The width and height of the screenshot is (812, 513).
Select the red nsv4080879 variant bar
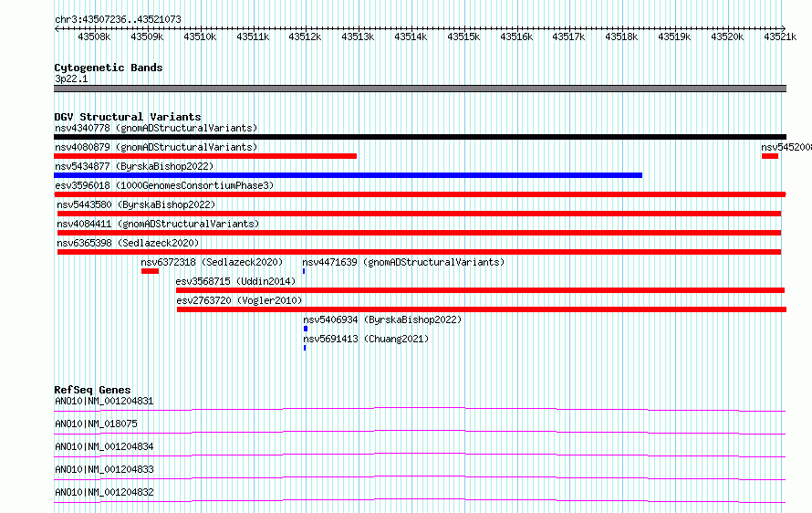205,156
